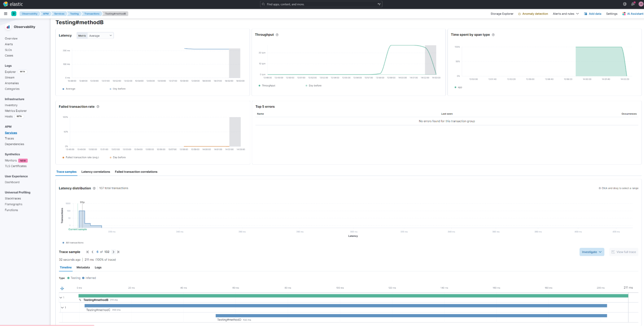Open the Latency Metric Average dropdown

[x=100, y=36]
